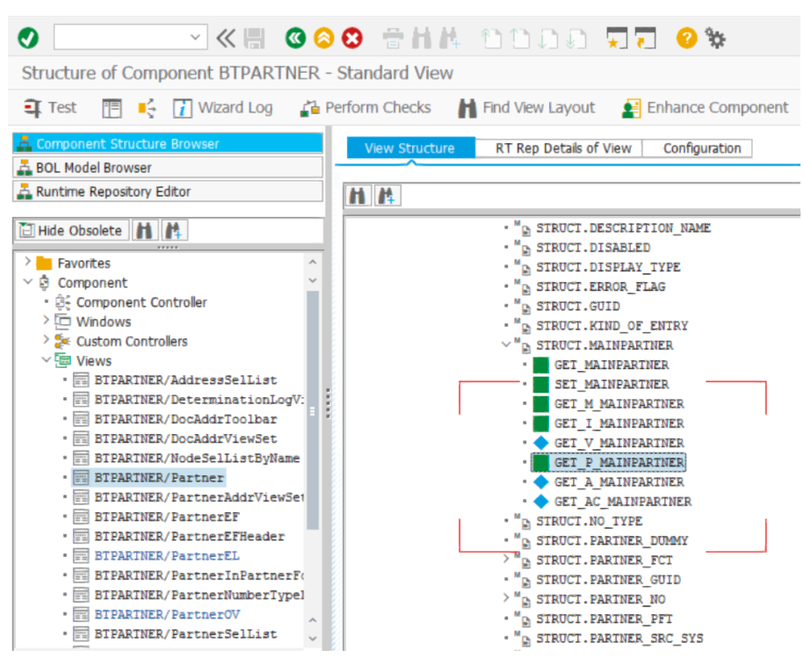This screenshot has height=672, width=804.
Task: Select GET_AC_MAINPARTNER method
Action: [622, 502]
